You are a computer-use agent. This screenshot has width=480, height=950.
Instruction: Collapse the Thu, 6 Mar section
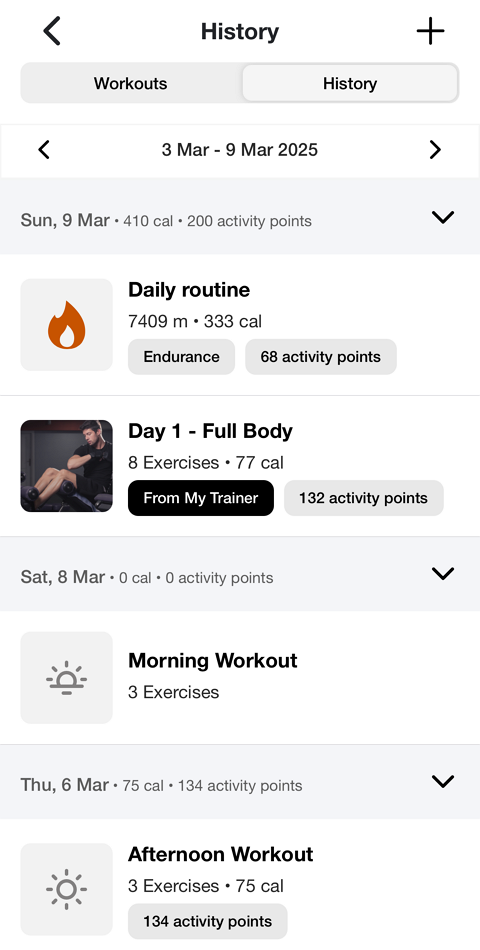point(443,782)
